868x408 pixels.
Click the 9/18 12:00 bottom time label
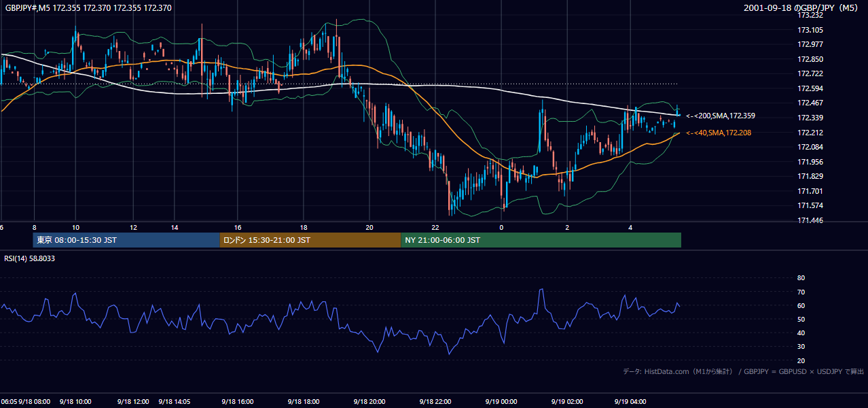132,402
